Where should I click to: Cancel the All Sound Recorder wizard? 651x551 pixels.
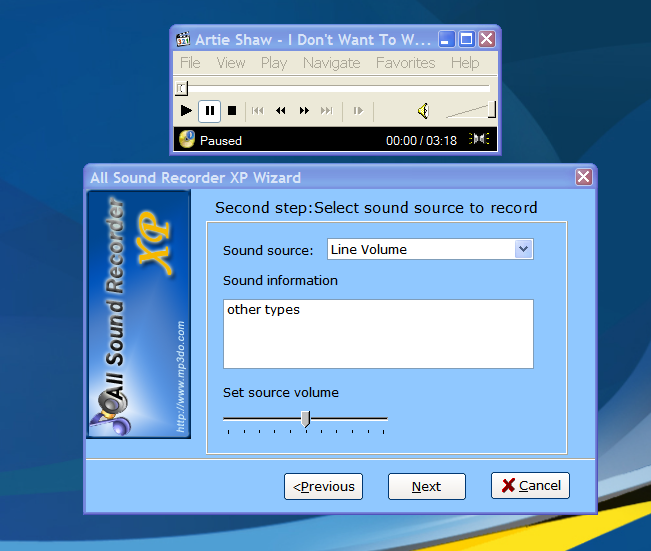[x=530, y=486]
